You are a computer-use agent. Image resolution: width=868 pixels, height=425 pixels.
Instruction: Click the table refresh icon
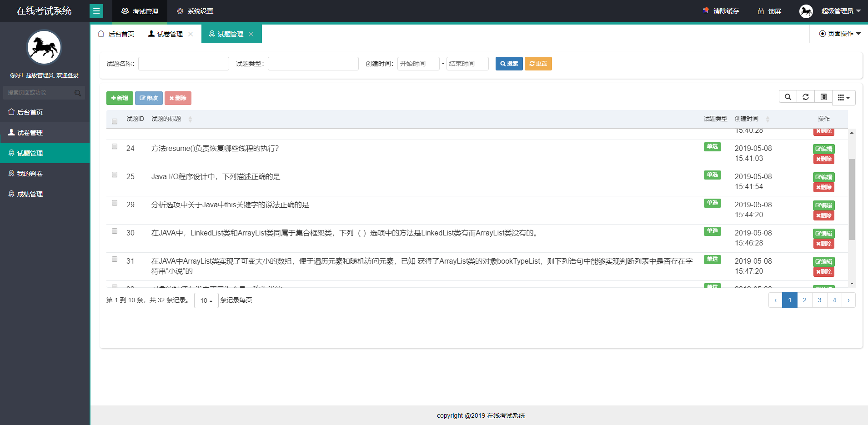click(x=806, y=97)
